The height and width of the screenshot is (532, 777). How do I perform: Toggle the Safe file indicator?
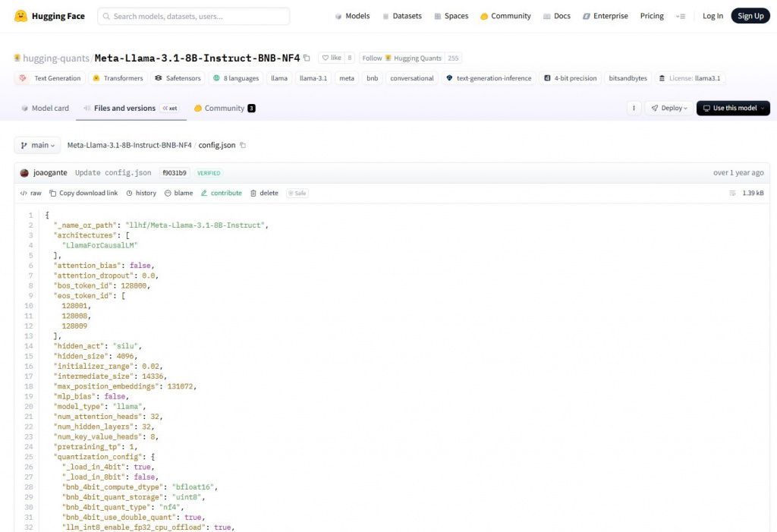[x=297, y=193]
